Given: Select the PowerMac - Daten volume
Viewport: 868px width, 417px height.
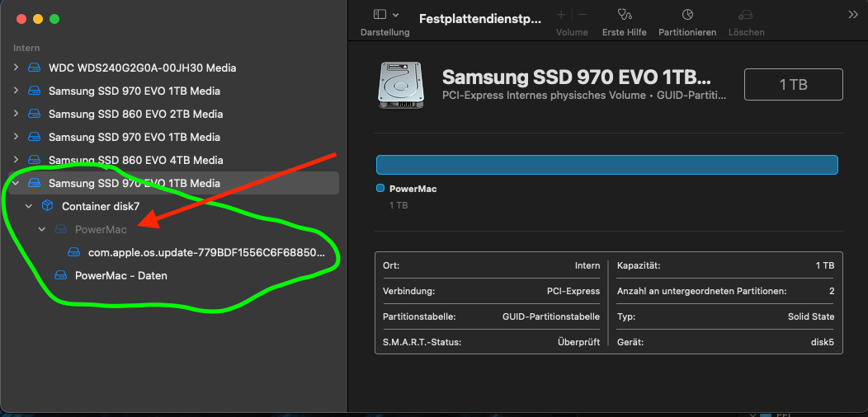Looking at the screenshot, I should tap(120, 275).
